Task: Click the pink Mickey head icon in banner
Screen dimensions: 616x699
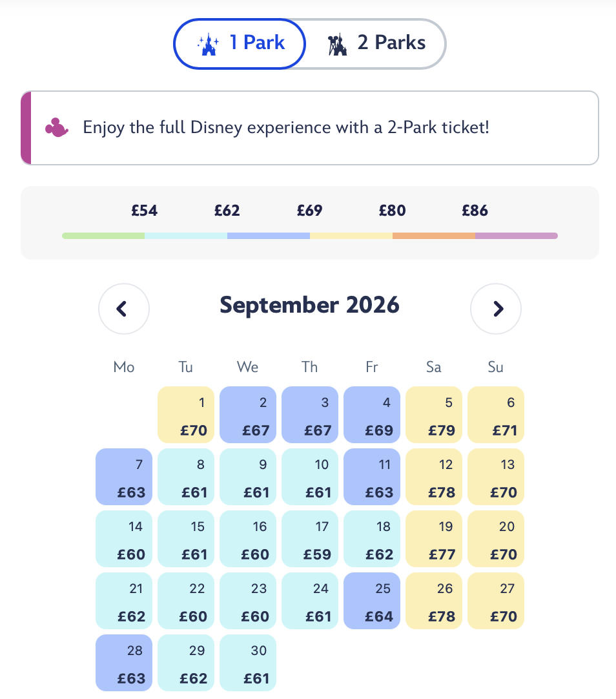Action: [x=56, y=127]
